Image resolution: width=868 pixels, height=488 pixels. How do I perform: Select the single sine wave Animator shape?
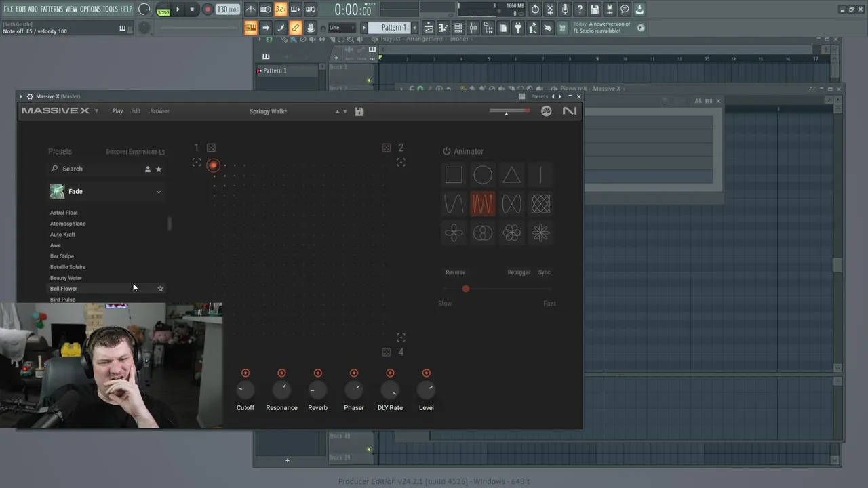(x=454, y=204)
